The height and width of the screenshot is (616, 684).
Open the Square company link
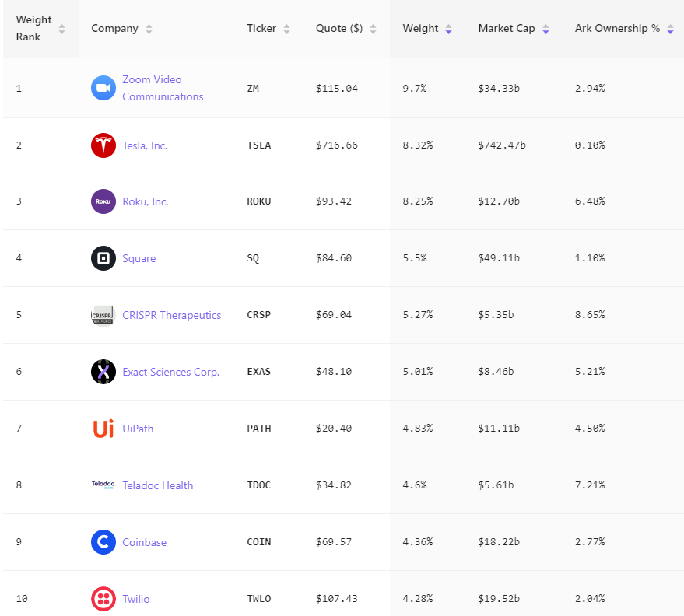point(139,258)
